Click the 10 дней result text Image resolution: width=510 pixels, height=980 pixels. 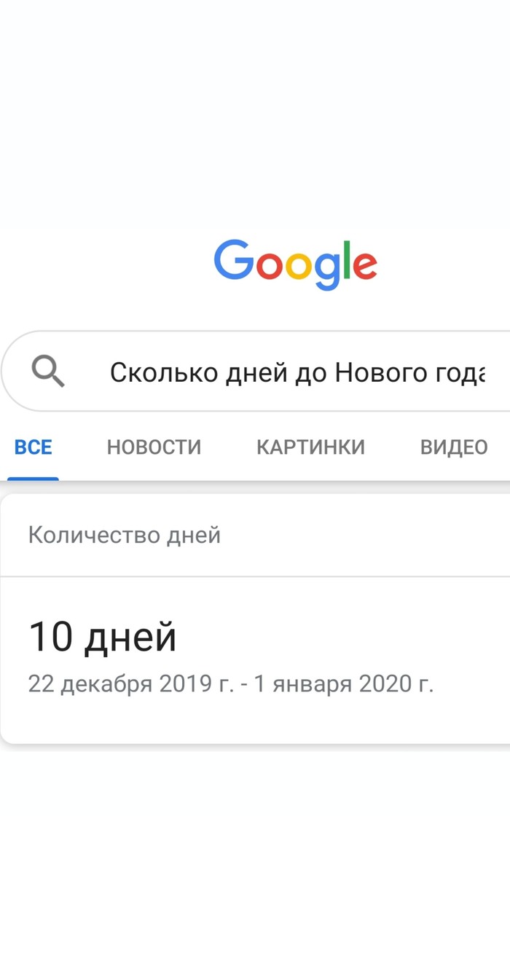(x=103, y=637)
